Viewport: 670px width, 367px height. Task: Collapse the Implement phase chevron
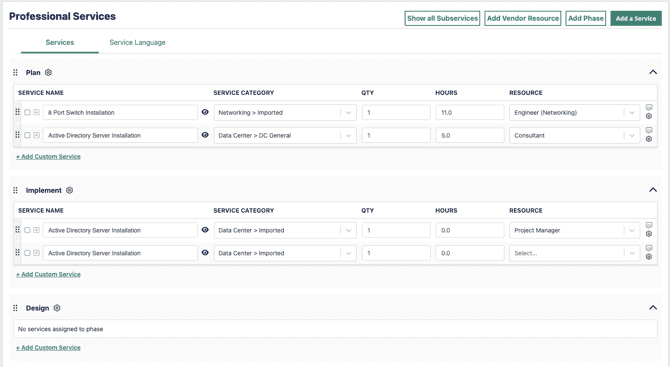pyautogui.click(x=653, y=190)
